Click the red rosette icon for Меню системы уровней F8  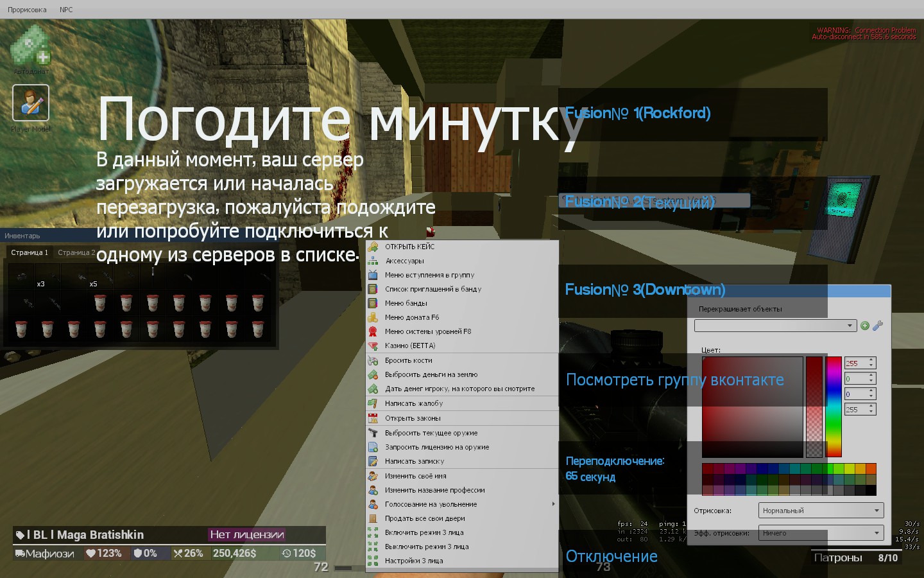[373, 331]
